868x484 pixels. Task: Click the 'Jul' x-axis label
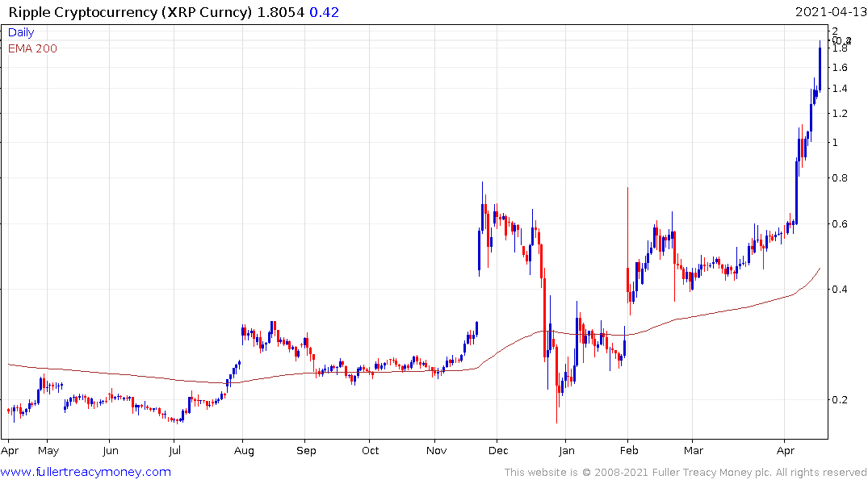(174, 451)
